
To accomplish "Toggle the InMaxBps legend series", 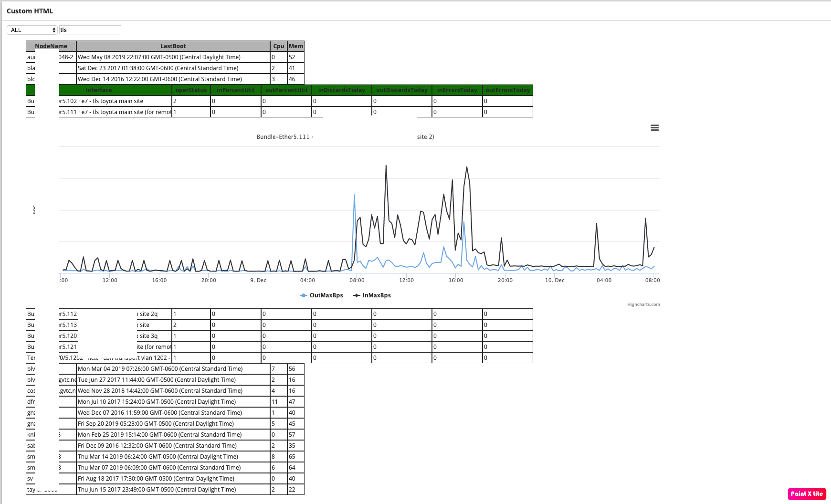I will point(372,295).
